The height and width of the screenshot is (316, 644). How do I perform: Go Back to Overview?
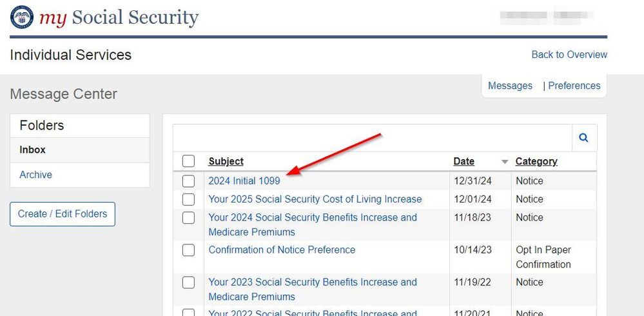click(x=569, y=55)
